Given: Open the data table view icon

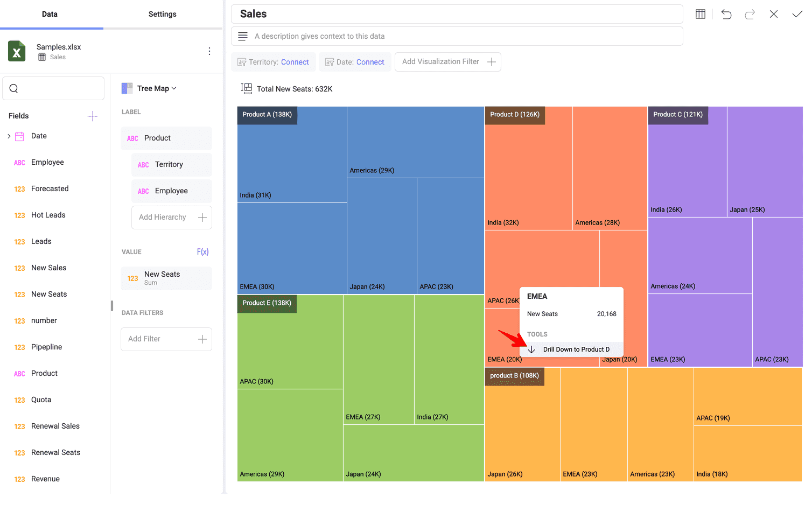Looking at the screenshot, I should 701,14.
